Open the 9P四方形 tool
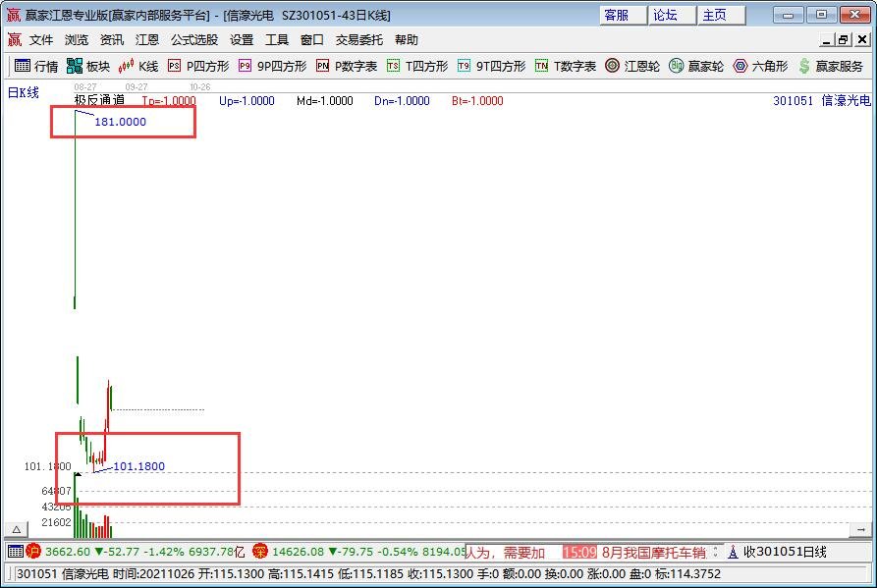The width and height of the screenshot is (877, 588). [267, 66]
